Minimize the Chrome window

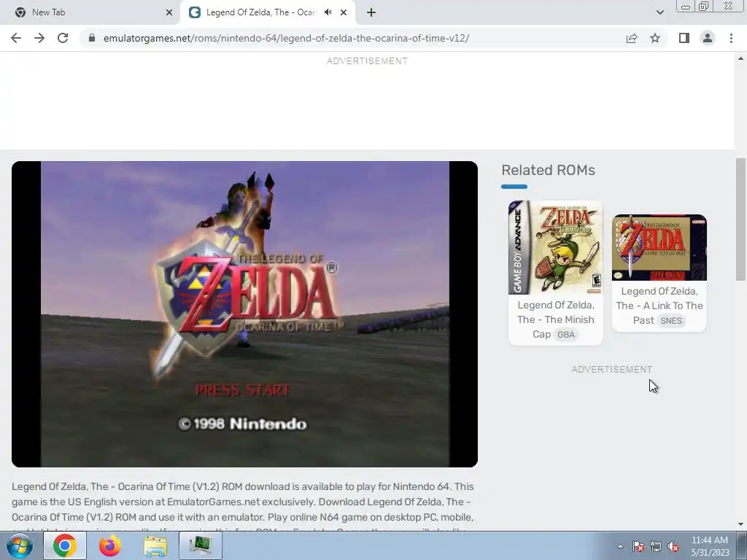click(x=686, y=7)
